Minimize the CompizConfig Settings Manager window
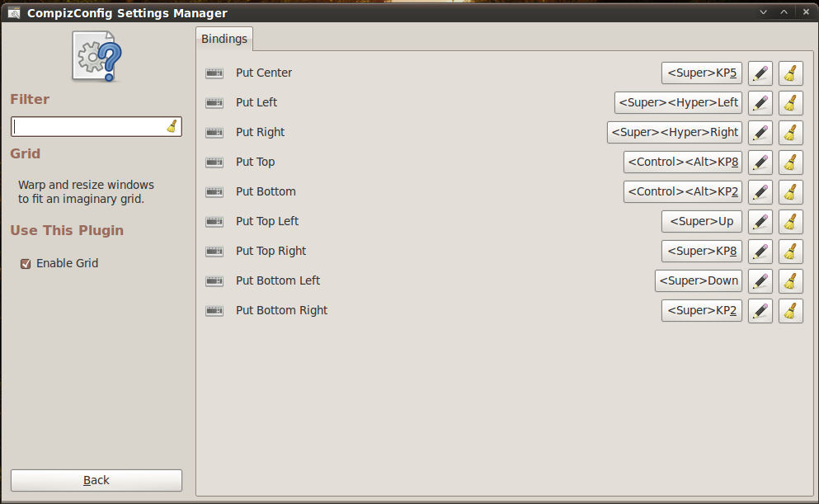The width and height of the screenshot is (819, 504). tap(763, 12)
